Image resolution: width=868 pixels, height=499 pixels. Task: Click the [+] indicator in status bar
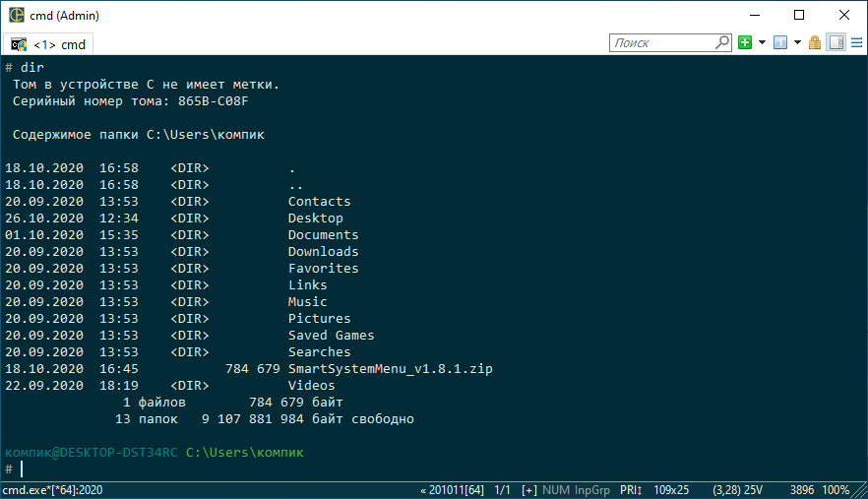click(529, 490)
